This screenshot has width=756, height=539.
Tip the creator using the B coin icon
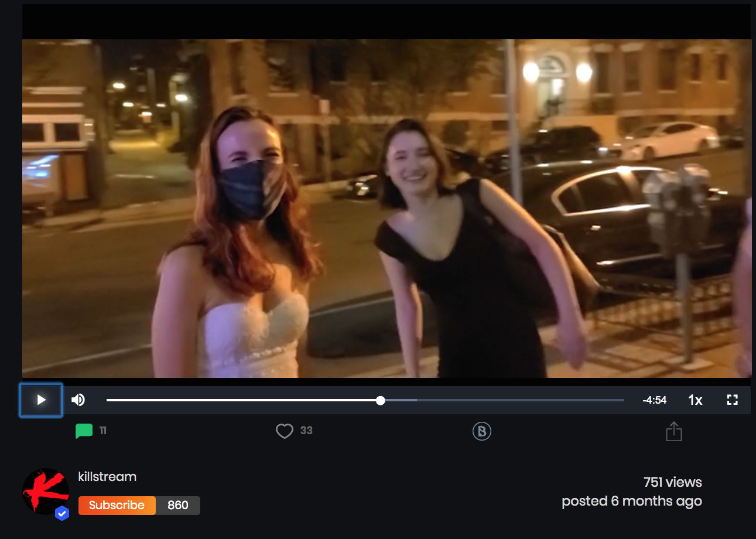(x=482, y=432)
